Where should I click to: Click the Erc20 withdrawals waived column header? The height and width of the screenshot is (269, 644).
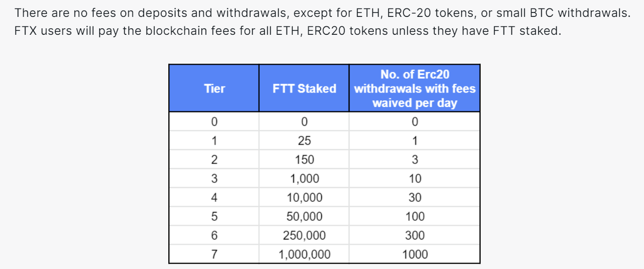point(415,89)
